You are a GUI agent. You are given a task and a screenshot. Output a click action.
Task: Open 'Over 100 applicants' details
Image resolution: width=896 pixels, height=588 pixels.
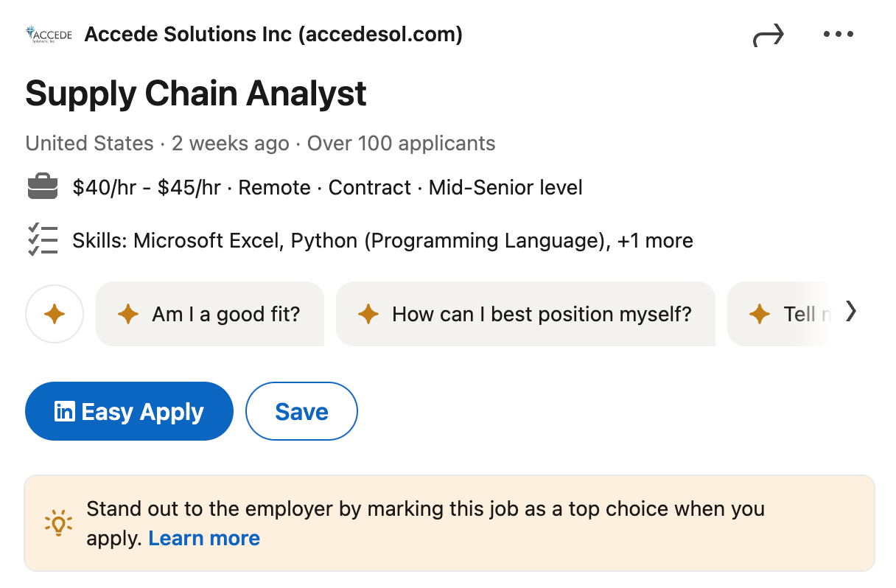point(401,143)
